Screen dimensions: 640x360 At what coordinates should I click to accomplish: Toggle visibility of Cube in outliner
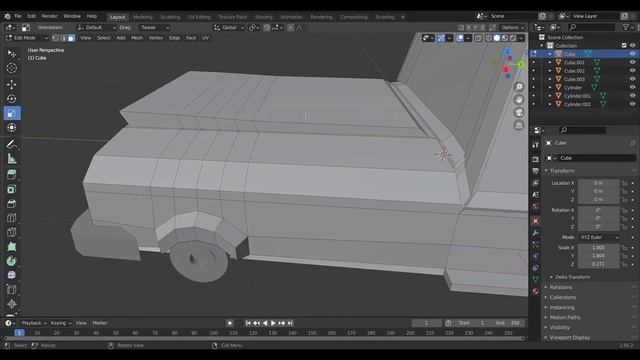pos(632,54)
